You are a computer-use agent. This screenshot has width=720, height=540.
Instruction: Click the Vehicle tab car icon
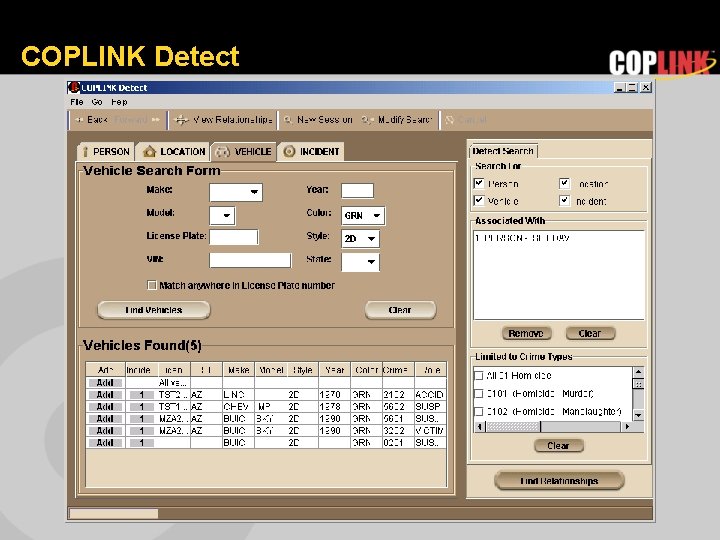click(x=223, y=152)
